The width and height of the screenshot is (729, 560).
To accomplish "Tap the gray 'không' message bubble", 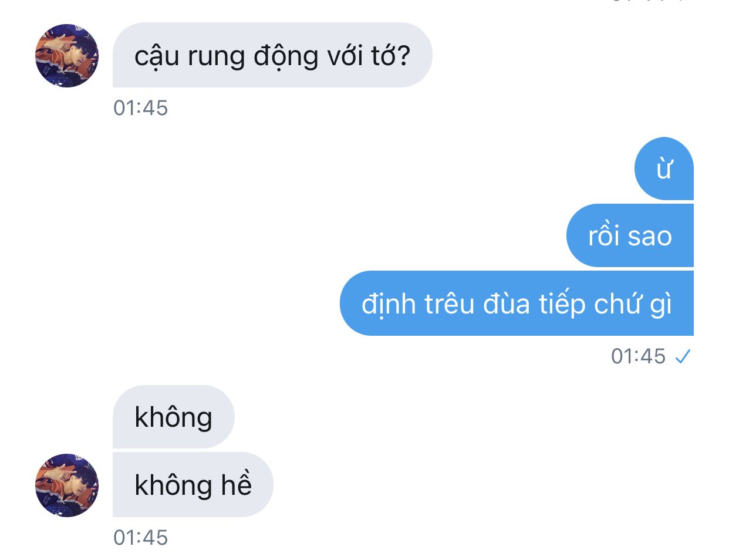I will click(173, 417).
